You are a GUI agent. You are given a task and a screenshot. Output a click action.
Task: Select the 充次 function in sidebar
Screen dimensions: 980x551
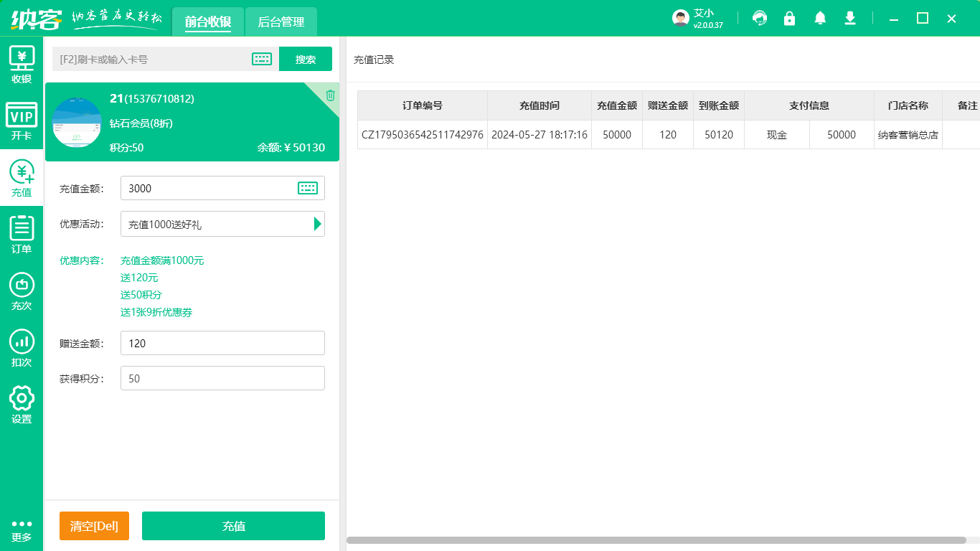(22, 292)
